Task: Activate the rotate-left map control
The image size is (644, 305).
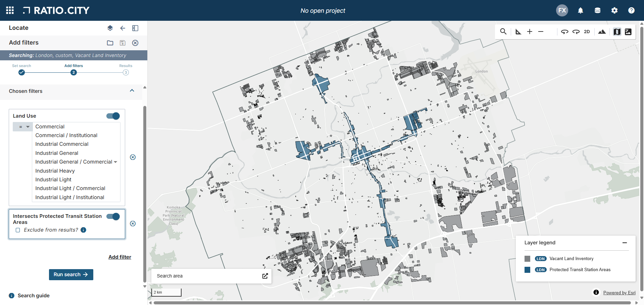Action: click(565, 31)
